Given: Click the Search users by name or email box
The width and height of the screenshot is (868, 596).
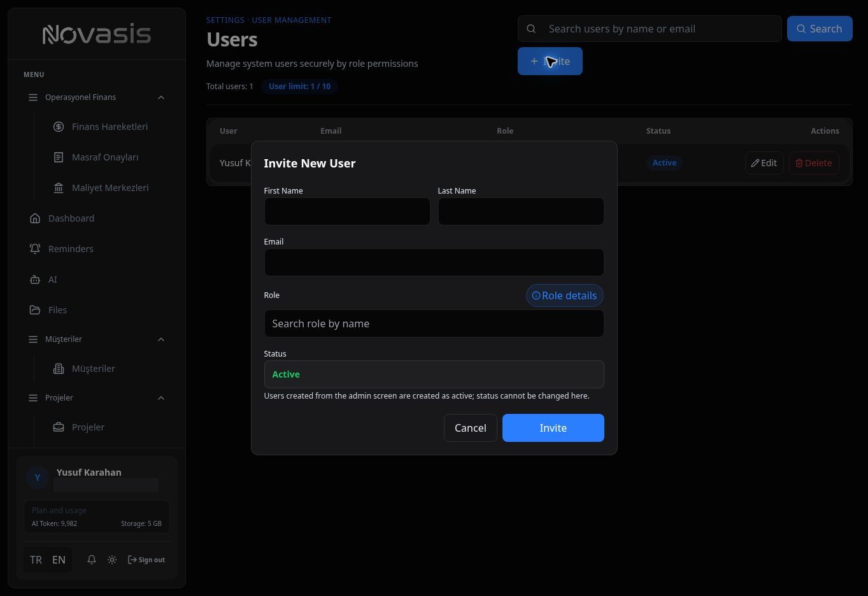Looking at the screenshot, I should tap(650, 29).
